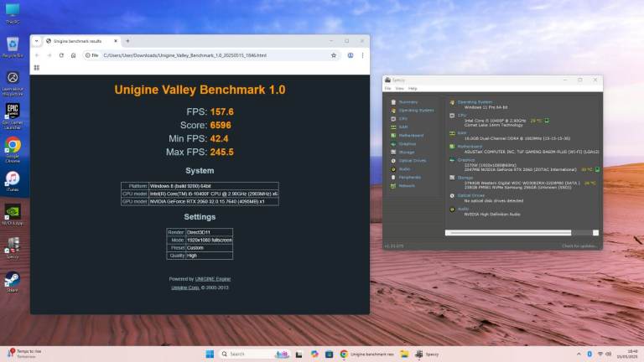
Task: Open Chrome's three-dot menu
Action: coord(362,55)
